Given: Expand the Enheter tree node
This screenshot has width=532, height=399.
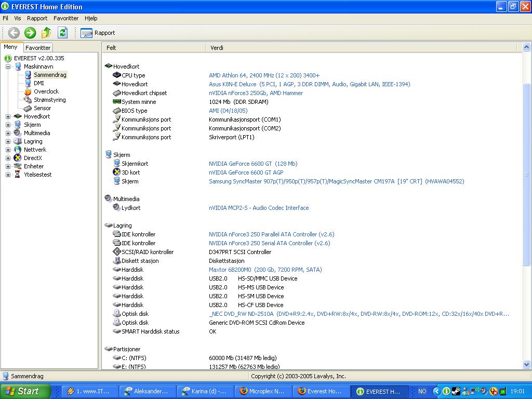Looking at the screenshot, I should [8, 167].
